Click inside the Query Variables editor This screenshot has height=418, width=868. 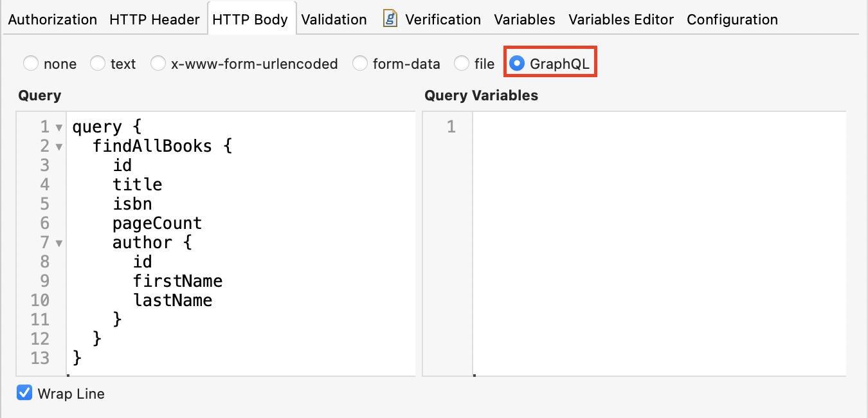[x=656, y=244]
